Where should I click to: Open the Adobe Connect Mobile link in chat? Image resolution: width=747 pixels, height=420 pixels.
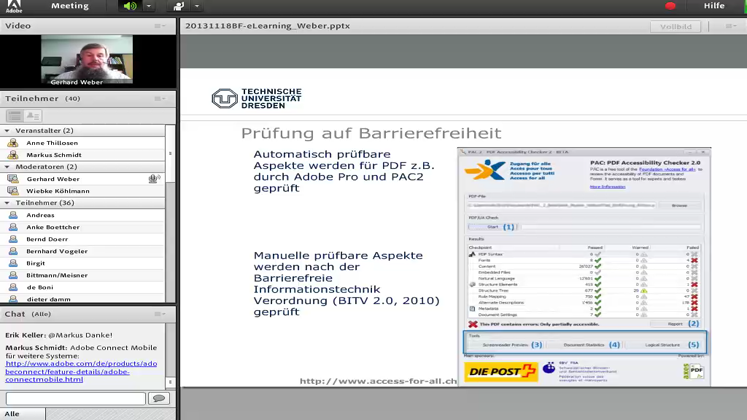81,371
